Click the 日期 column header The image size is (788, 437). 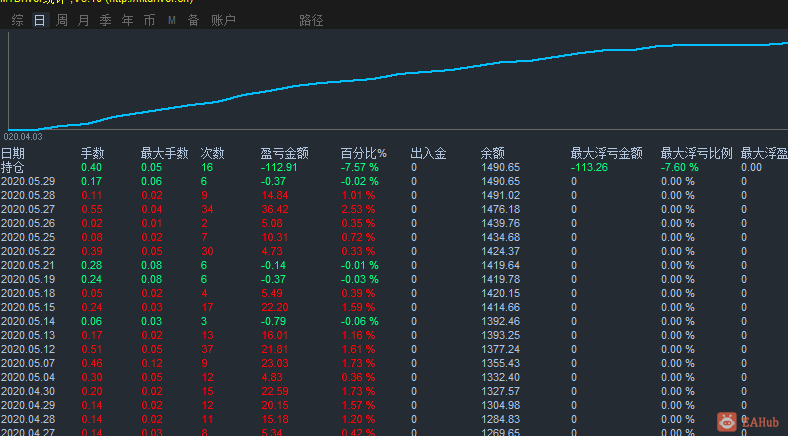(13, 153)
